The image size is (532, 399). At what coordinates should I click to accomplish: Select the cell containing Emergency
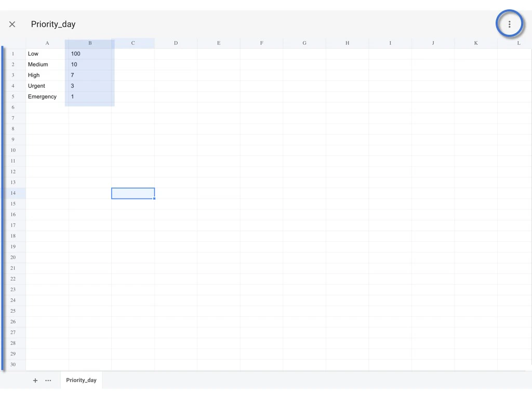tap(47, 97)
